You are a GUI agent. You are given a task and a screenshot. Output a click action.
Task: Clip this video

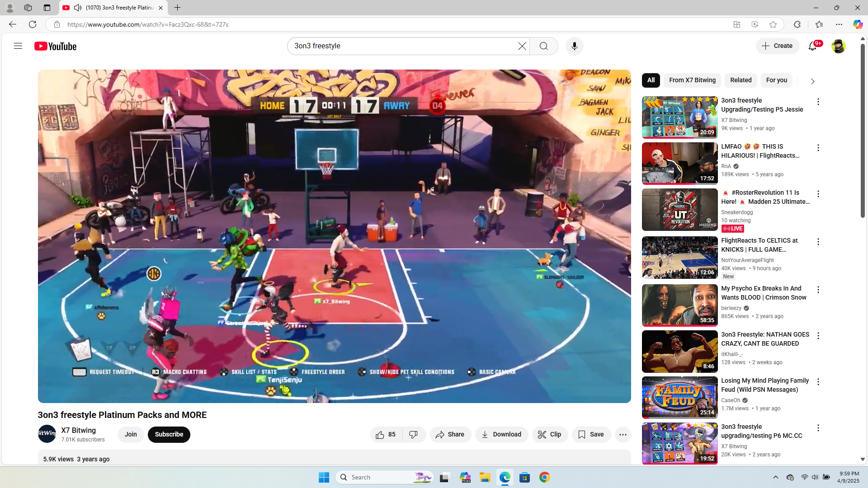(x=550, y=435)
